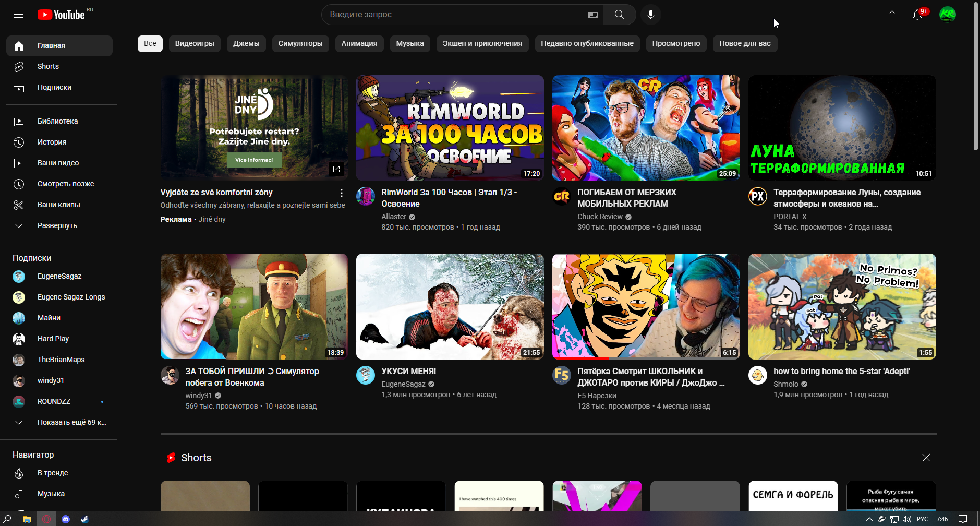Open ROUNDZZ subscription channel
This screenshot has width=980, height=526.
[59, 401]
